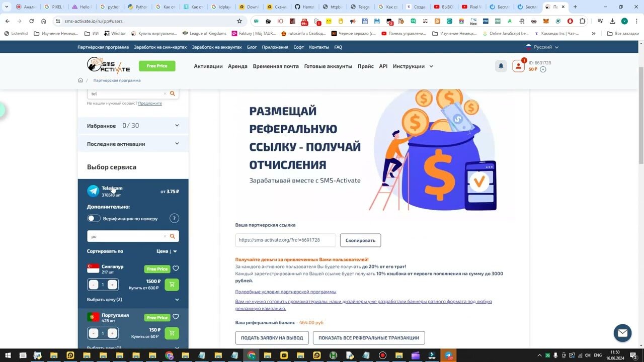The image size is (644, 362).
Task: Open Временная почта menu item
Action: pos(276,66)
